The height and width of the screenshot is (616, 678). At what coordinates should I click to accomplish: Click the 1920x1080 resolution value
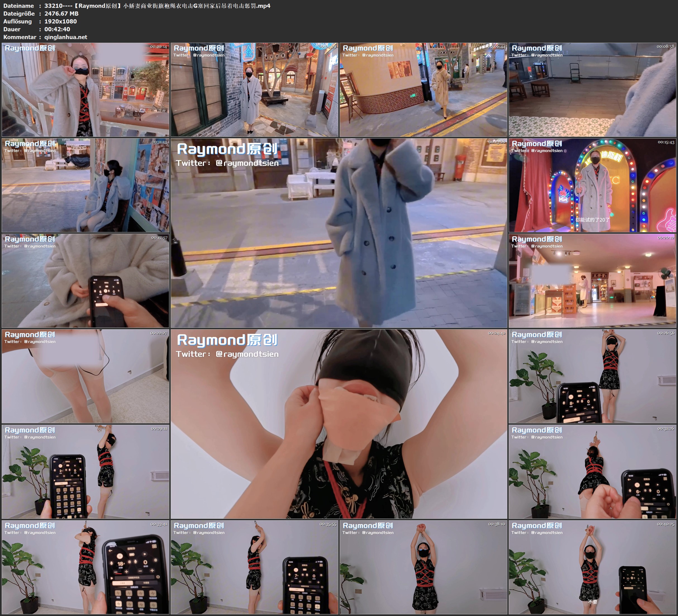coord(61,21)
